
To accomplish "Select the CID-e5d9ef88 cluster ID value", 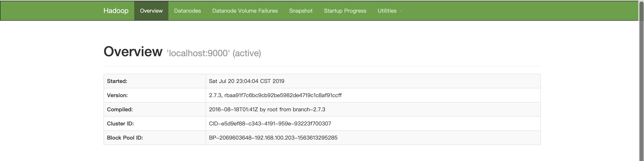I will click(x=270, y=124).
